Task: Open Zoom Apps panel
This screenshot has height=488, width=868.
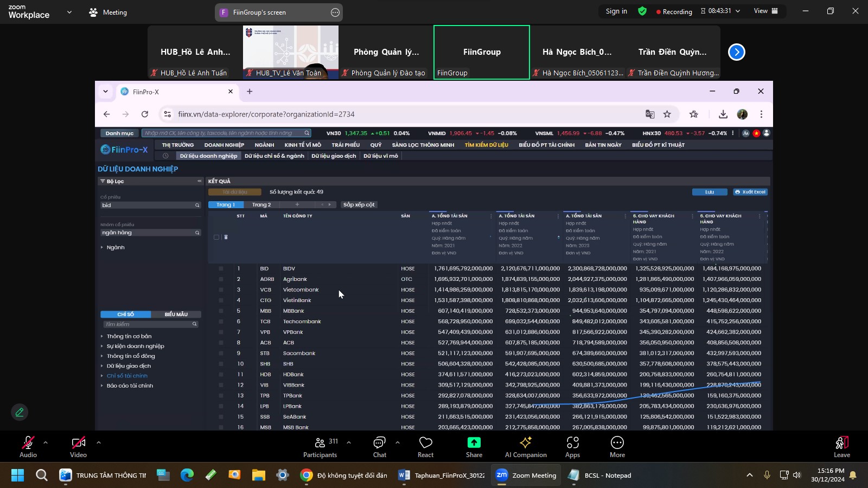Action: [x=573, y=447]
